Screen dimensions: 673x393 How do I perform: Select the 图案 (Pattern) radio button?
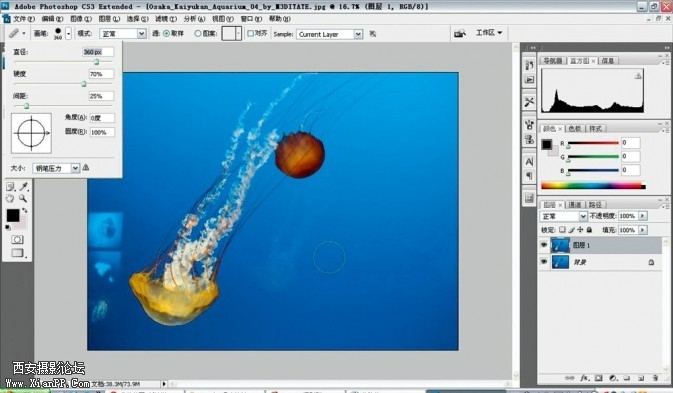198,33
